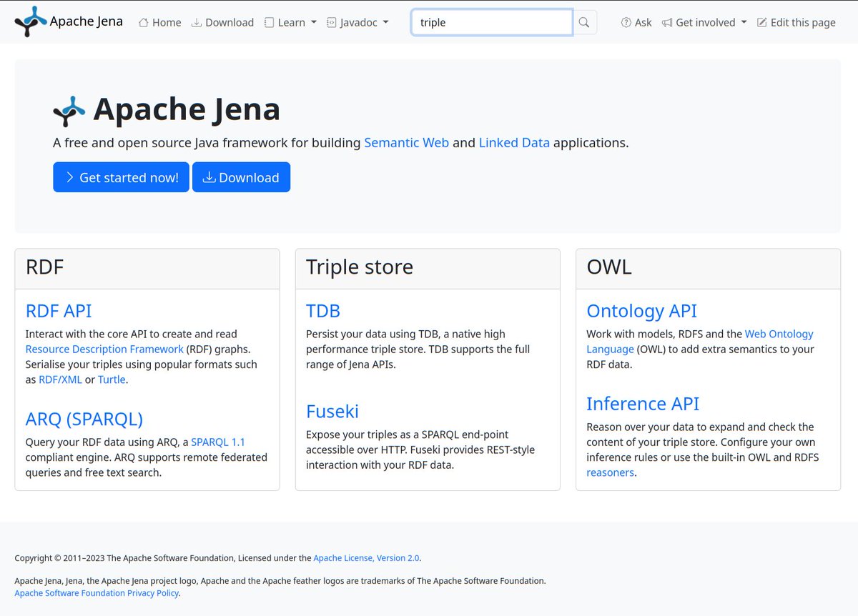Click the house icon beside Home
The height and width of the screenshot is (616, 858).
coord(143,22)
